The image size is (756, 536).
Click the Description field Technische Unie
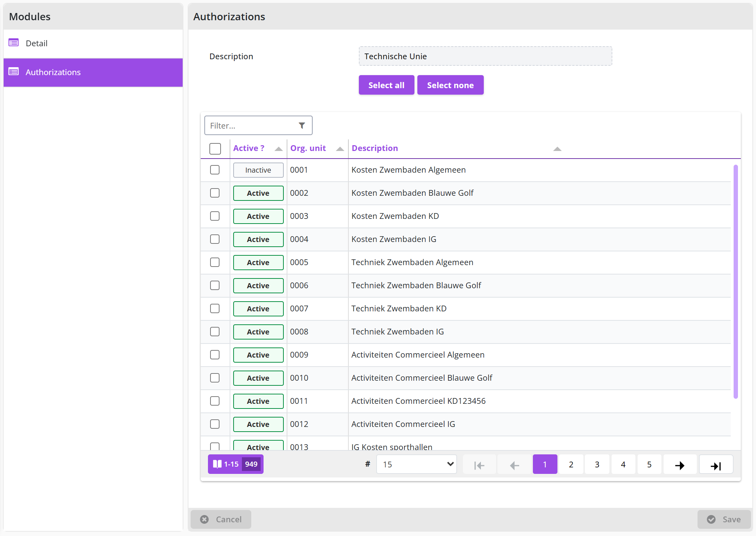[485, 56]
